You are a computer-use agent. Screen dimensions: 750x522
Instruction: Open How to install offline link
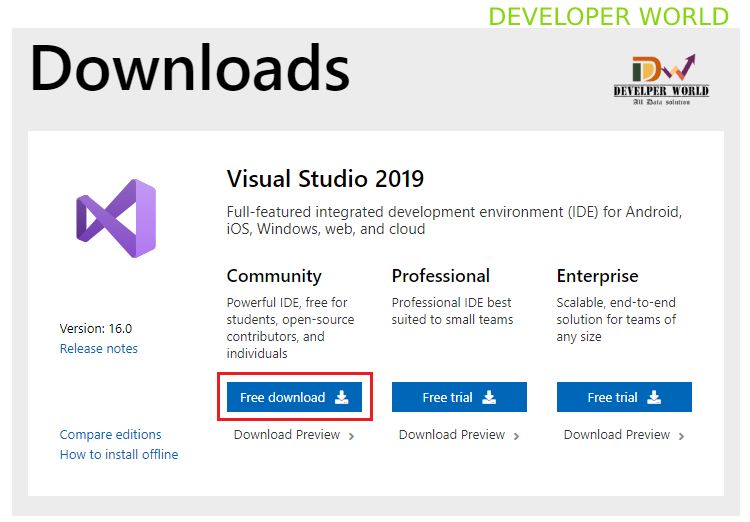pos(119,454)
